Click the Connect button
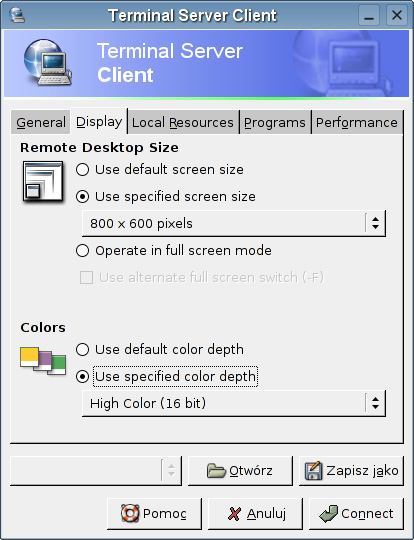The image size is (414, 540). coord(356,513)
